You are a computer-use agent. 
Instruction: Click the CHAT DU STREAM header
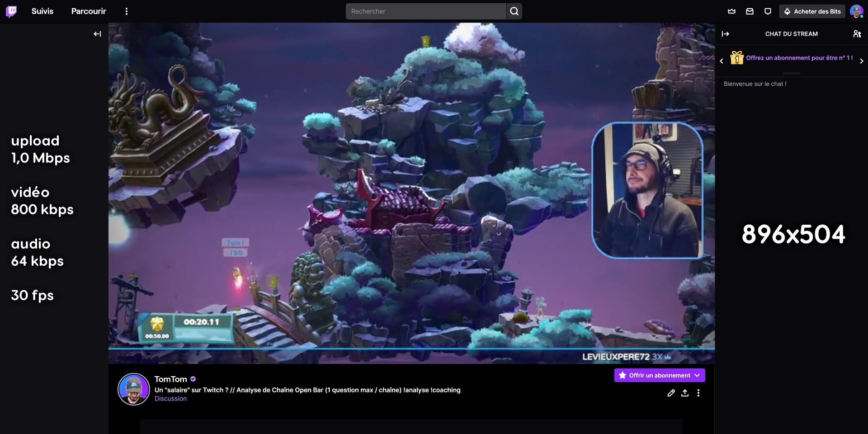pos(792,34)
